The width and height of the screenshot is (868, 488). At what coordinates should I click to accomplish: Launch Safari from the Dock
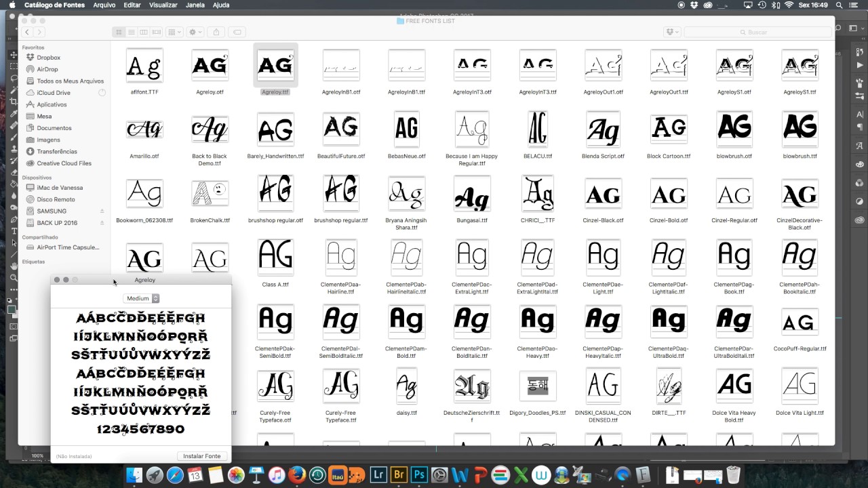tap(174, 475)
